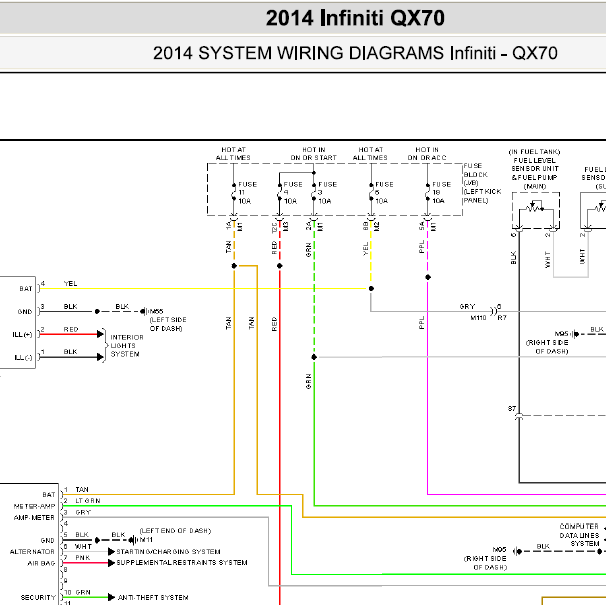Click the "LT GRN" wire label
Viewport: 606px width, 605px height.
(x=88, y=501)
